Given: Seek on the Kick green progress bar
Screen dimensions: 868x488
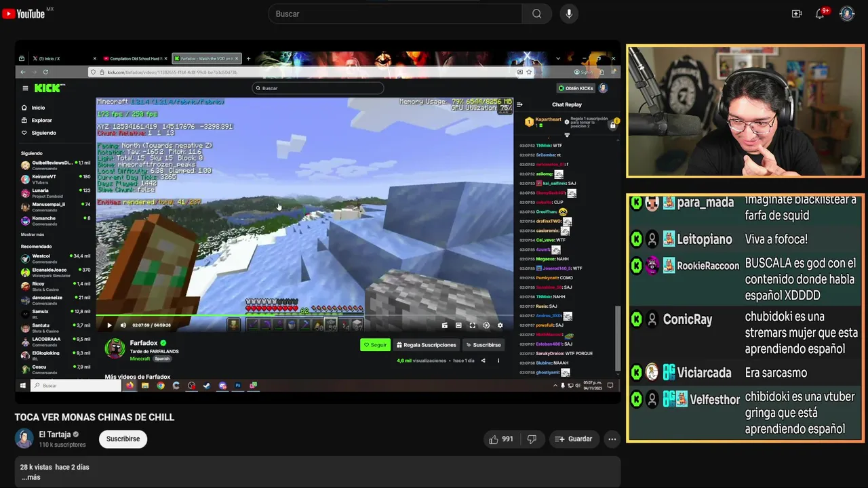Looking at the screenshot, I should point(304,315).
